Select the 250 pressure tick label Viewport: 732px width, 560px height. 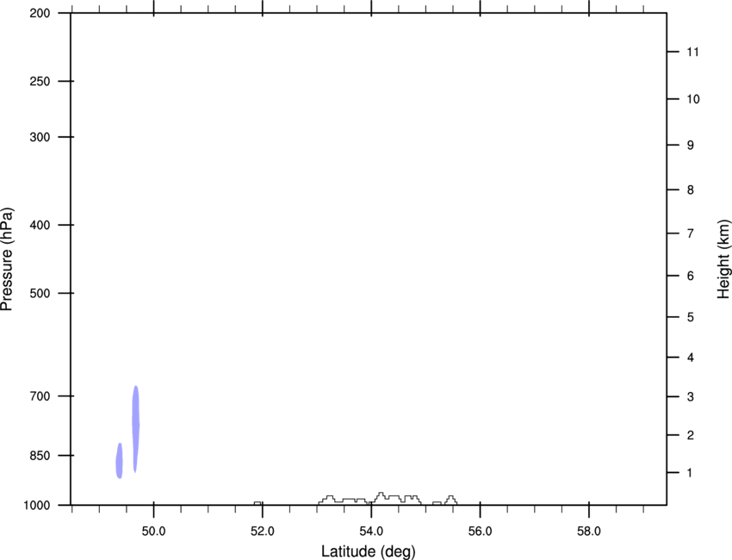(x=40, y=82)
